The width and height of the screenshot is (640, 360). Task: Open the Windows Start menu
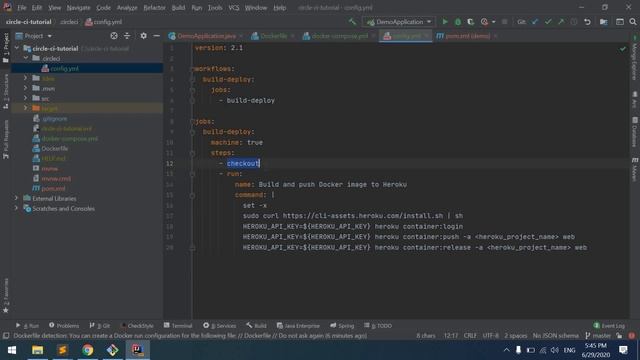12,350
